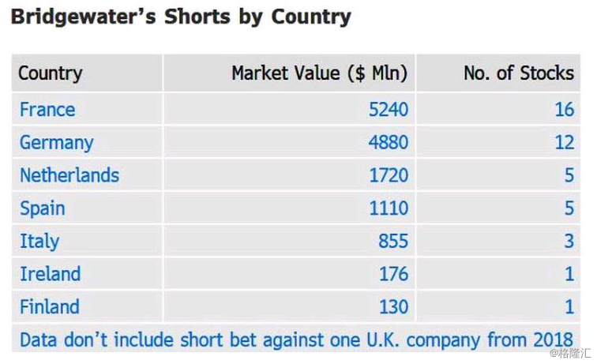The width and height of the screenshot is (597, 364).
Task: Click the U.K. company footnote text
Action: click(285, 340)
